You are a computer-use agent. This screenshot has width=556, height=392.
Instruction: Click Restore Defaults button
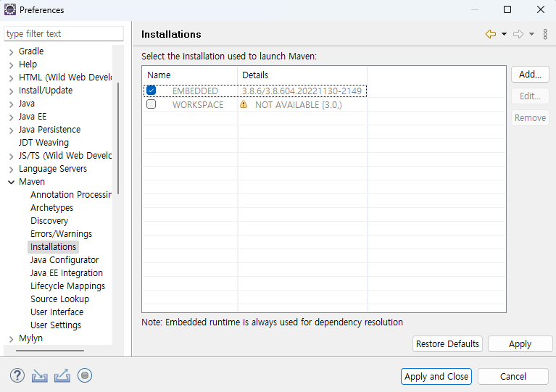click(447, 343)
